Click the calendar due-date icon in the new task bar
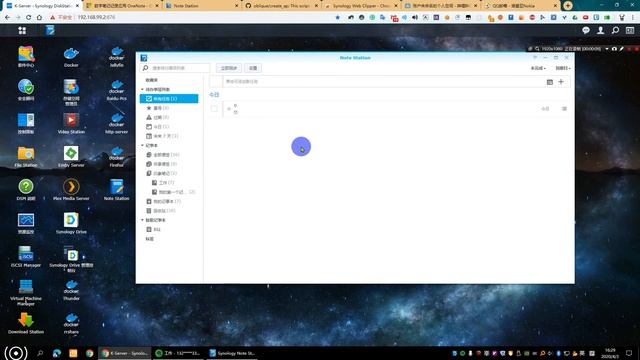Image resolution: width=640 pixels, height=360 pixels. [x=550, y=82]
